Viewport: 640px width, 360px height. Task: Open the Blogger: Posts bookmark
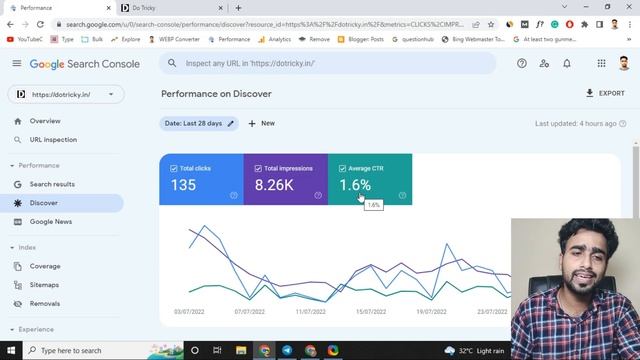[361, 39]
